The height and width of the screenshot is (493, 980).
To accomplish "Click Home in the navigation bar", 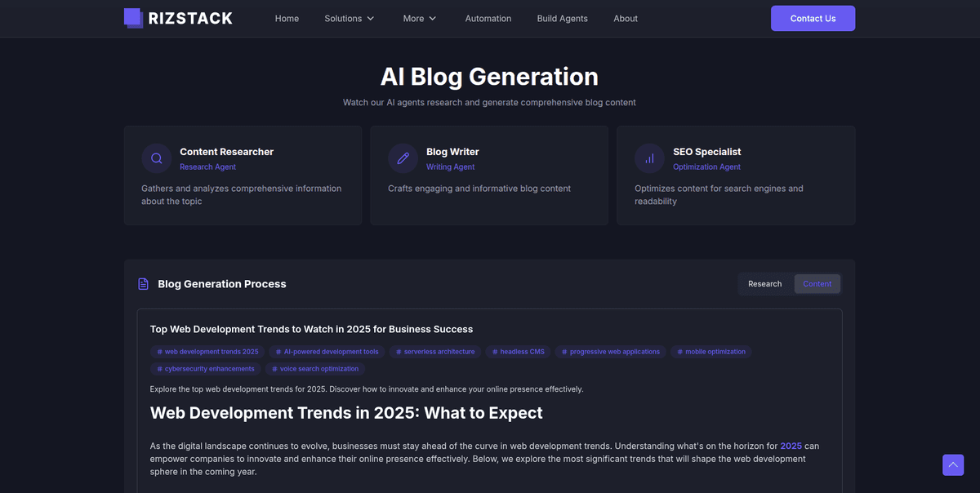I will [x=287, y=18].
